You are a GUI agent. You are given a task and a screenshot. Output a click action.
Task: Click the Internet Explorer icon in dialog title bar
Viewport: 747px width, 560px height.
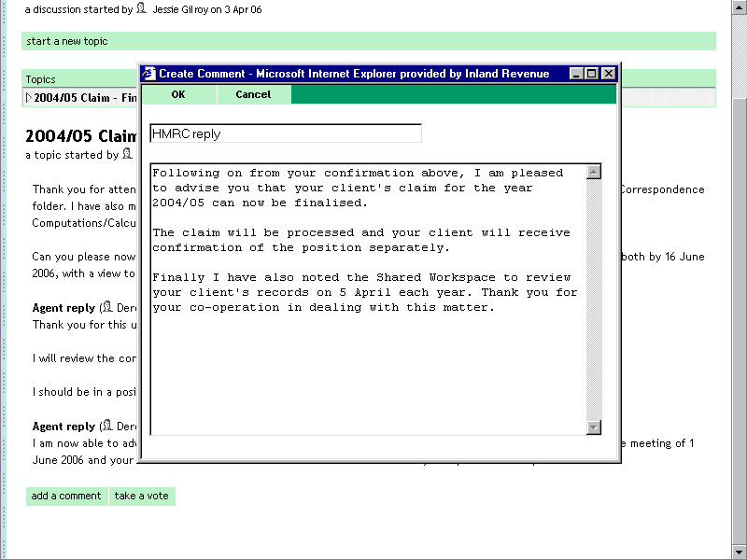click(x=148, y=74)
